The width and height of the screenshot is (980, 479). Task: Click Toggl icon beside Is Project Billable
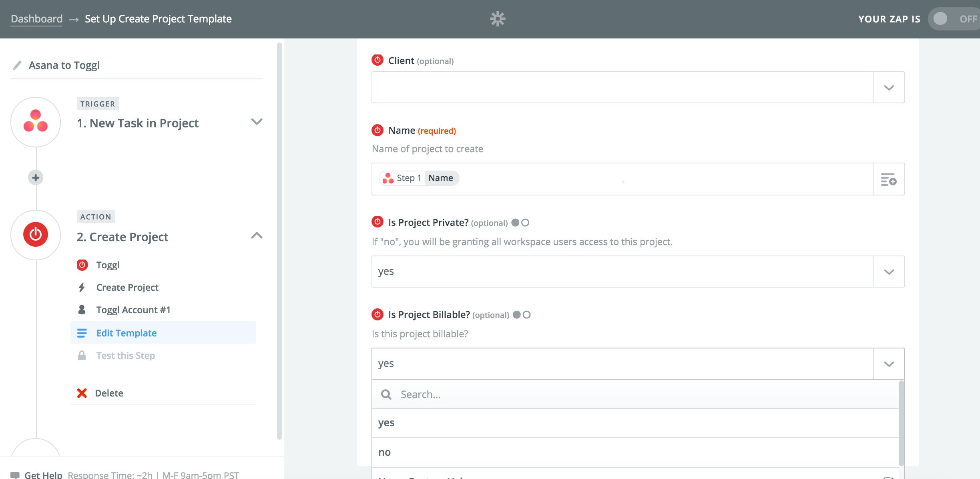[x=378, y=314]
